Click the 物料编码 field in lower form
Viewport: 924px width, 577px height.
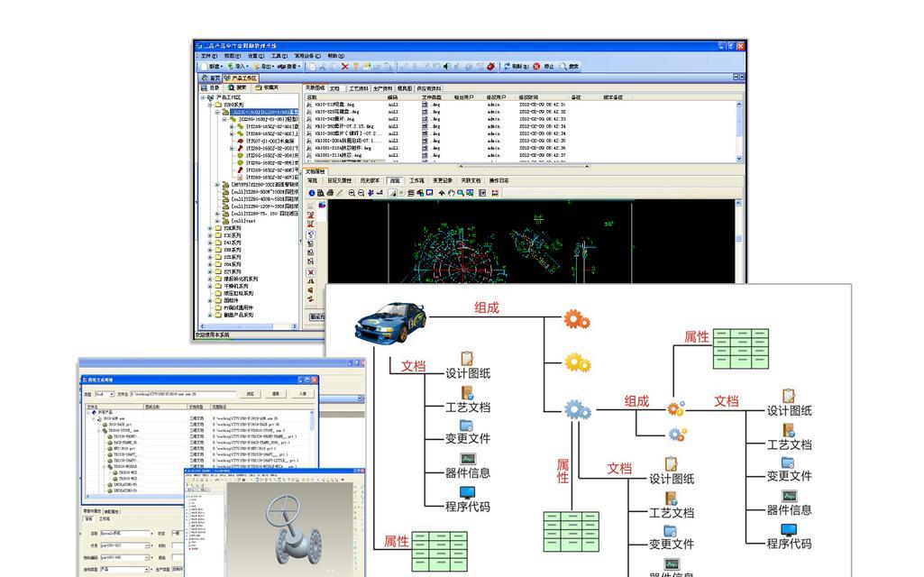[x=125, y=557]
